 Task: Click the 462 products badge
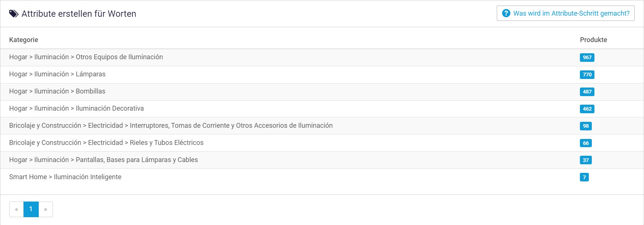click(x=587, y=109)
